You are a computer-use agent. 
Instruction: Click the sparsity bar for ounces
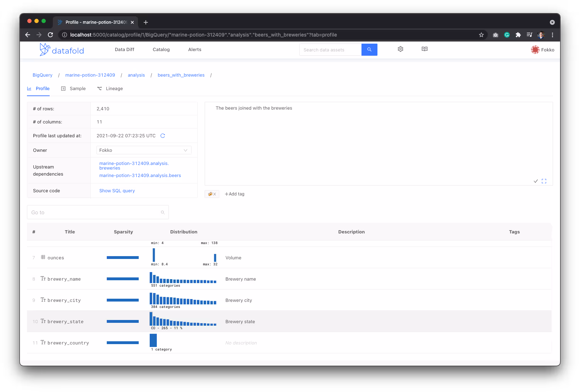123,258
